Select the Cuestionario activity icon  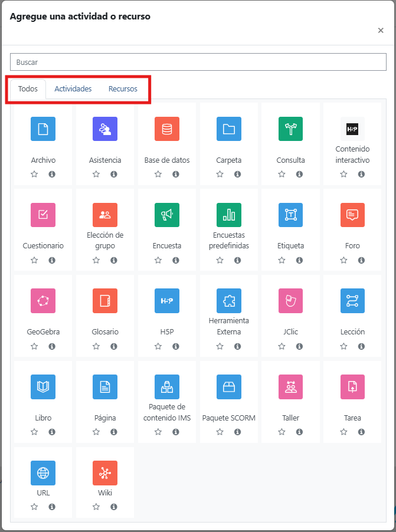[x=43, y=215]
